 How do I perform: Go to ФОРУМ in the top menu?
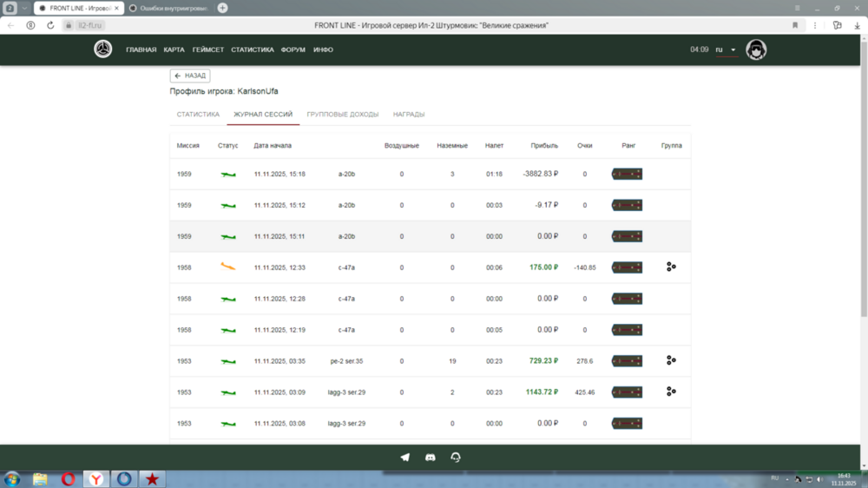coord(293,49)
